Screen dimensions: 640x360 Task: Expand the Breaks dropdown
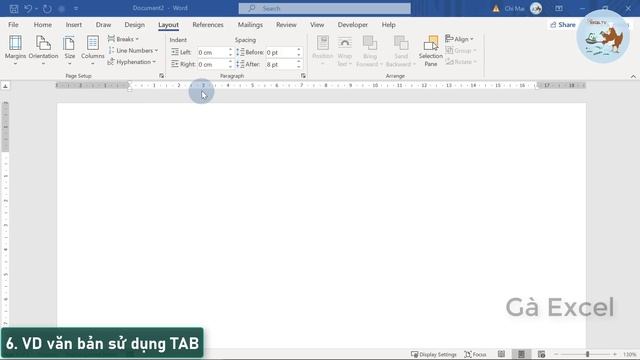point(123,39)
